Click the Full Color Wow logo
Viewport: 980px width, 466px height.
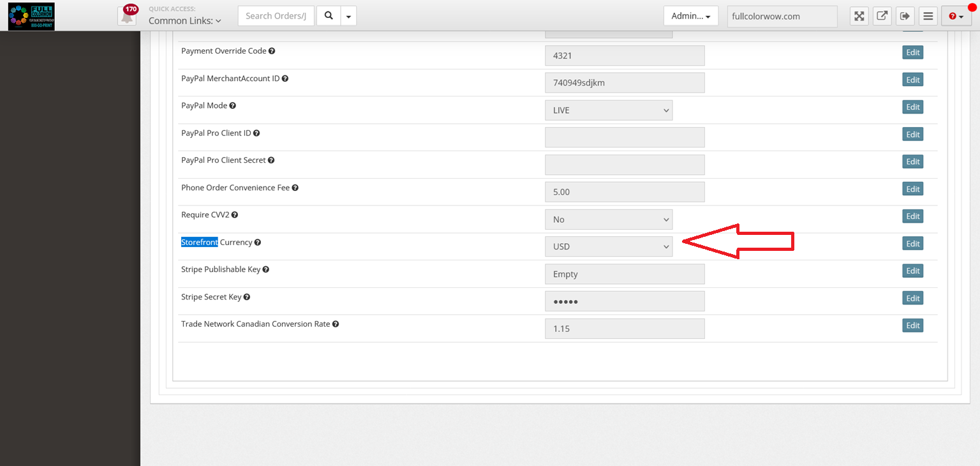click(31, 16)
